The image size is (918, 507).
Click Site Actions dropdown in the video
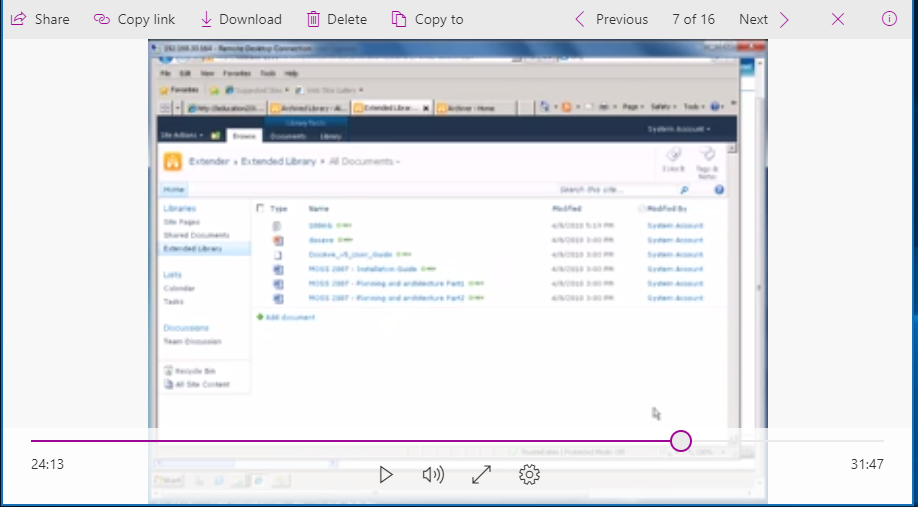182,135
